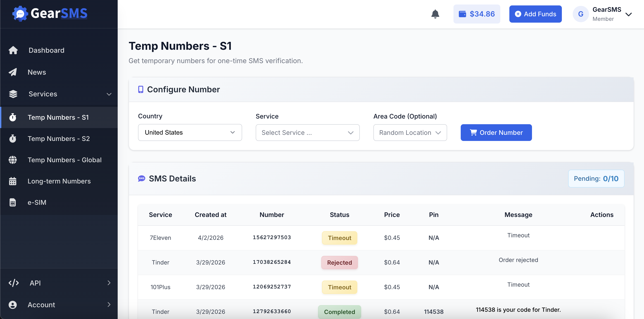644x319 pixels.
Task: Click Timeout status badge in 7Eleven row
Action: coord(339,238)
